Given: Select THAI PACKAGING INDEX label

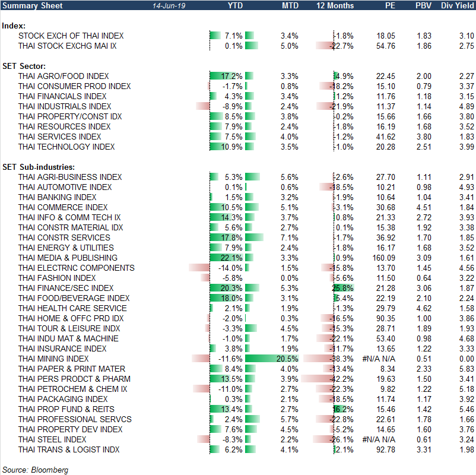Looking at the screenshot, I should coord(63,399).
